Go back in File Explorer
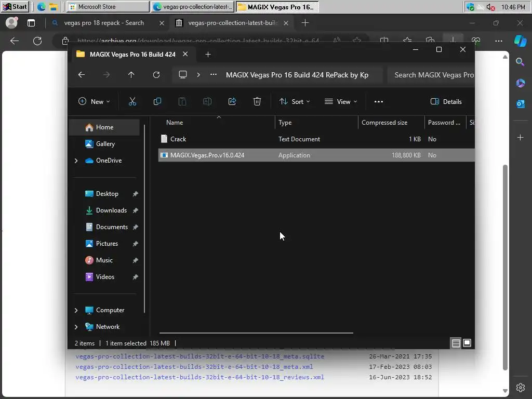This screenshot has height=399, width=532. [x=82, y=75]
